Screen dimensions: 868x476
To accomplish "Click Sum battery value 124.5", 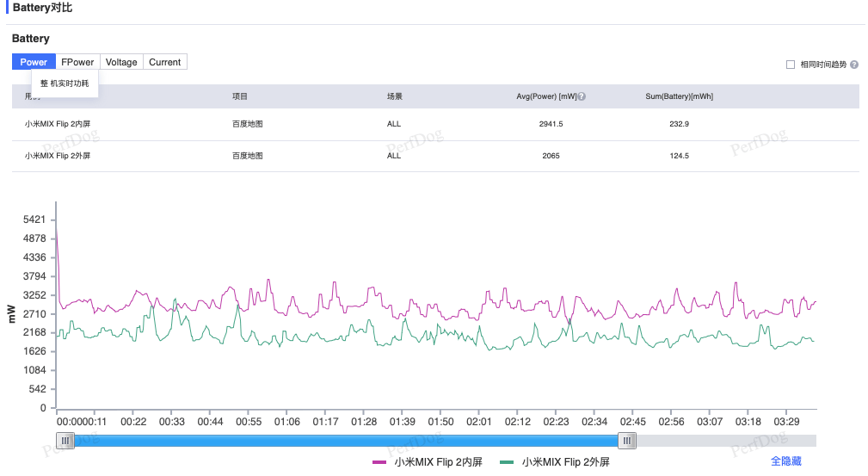I will 680,156.
